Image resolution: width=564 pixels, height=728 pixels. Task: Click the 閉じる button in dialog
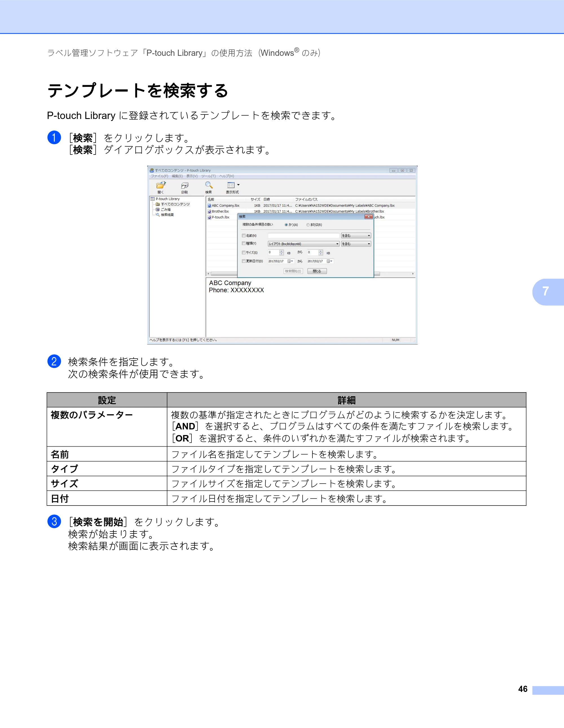(317, 271)
